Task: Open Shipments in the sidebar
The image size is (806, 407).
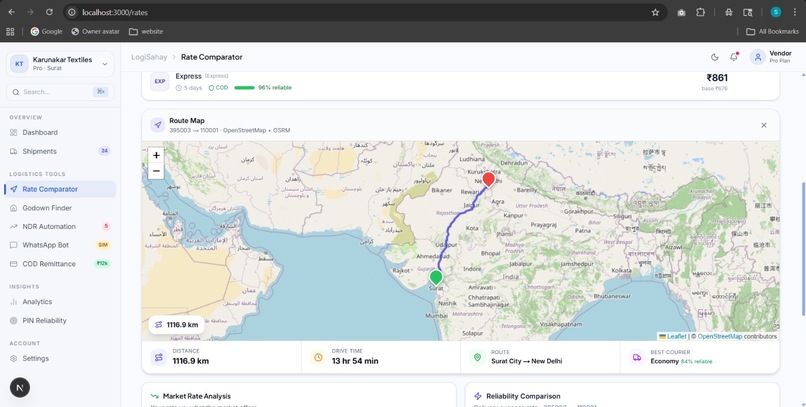Action: pos(60,151)
